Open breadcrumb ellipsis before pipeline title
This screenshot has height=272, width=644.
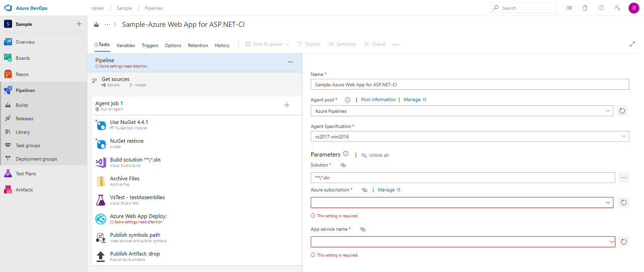point(107,24)
